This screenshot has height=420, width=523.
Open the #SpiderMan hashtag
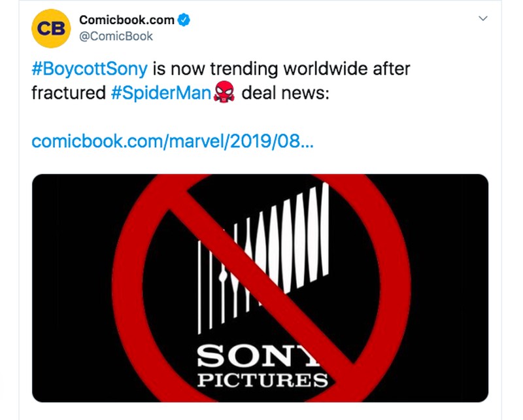tap(160, 93)
